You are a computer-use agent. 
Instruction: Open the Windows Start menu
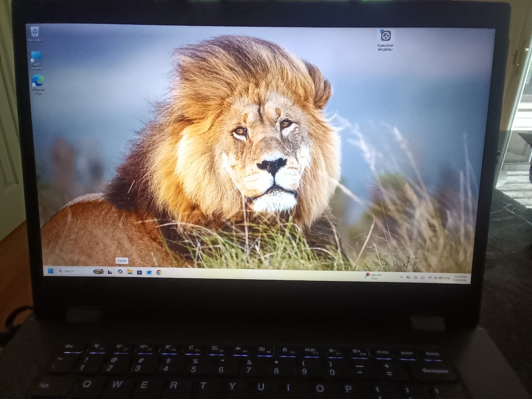51,271
